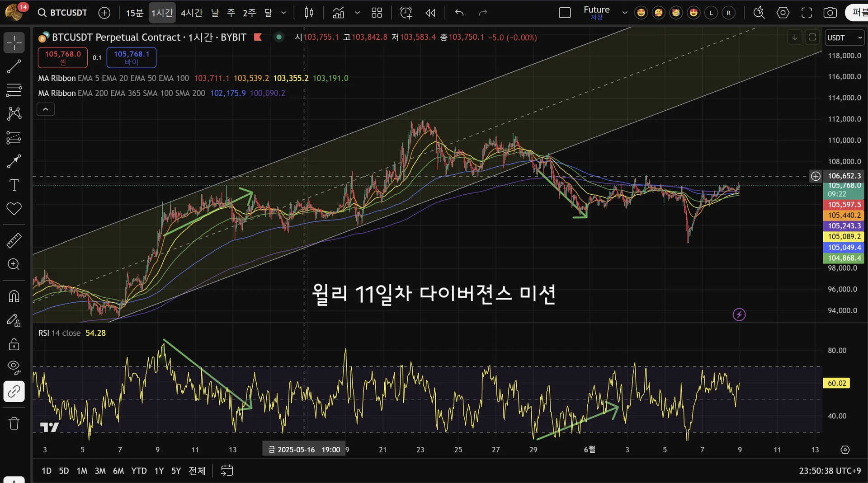Image resolution: width=868 pixels, height=483 pixels.
Task: Select the 15분 interval
Action: pos(134,13)
